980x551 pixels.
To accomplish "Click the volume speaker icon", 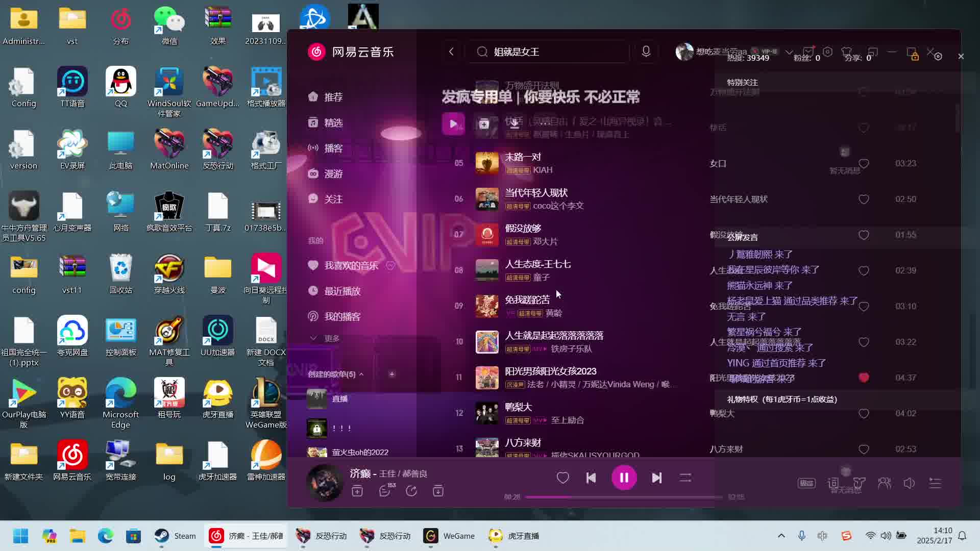I will pos(909,483).
